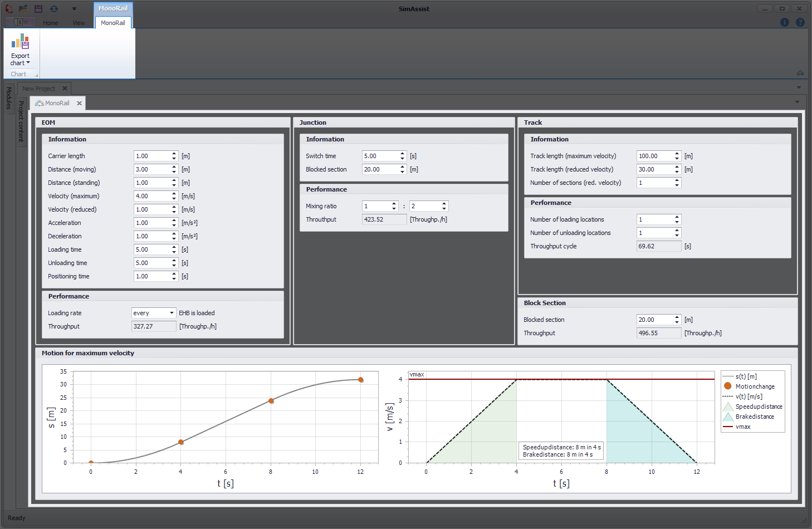Click the application menu icon left of Home
Viewport: 812px width, 529px height.
tap(20, 21)
